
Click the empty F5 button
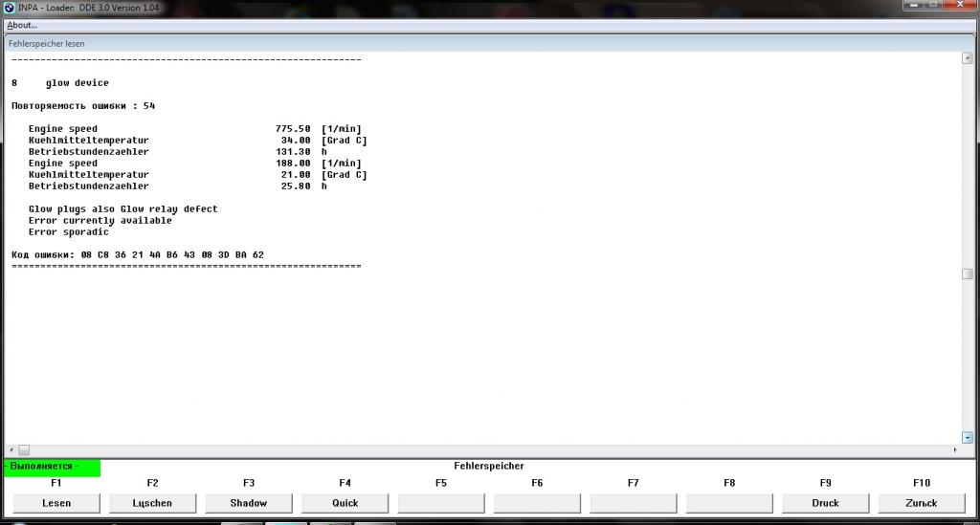click(441, 503)
